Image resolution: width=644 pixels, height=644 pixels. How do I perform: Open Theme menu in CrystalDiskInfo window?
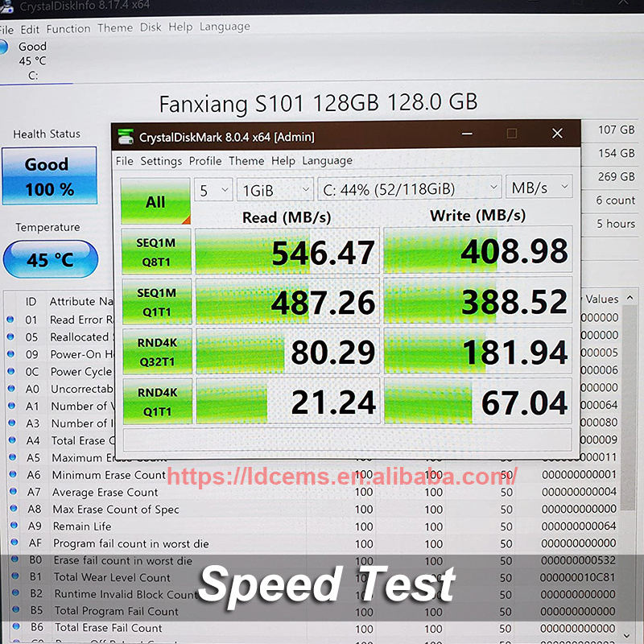click(x=115, y=28)
